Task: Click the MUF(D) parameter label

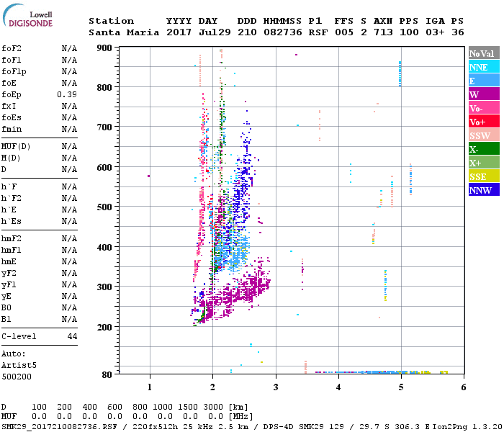Action: (16, 147)
